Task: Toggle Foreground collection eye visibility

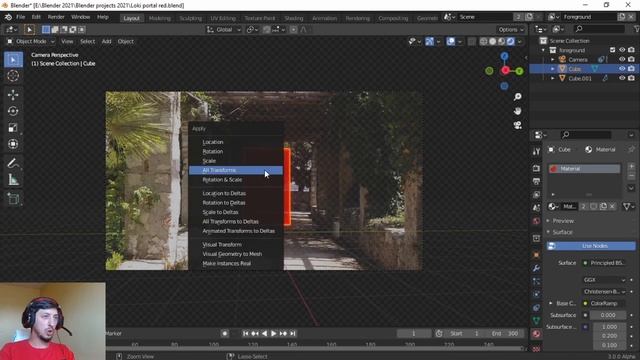Action: point(622,50)
